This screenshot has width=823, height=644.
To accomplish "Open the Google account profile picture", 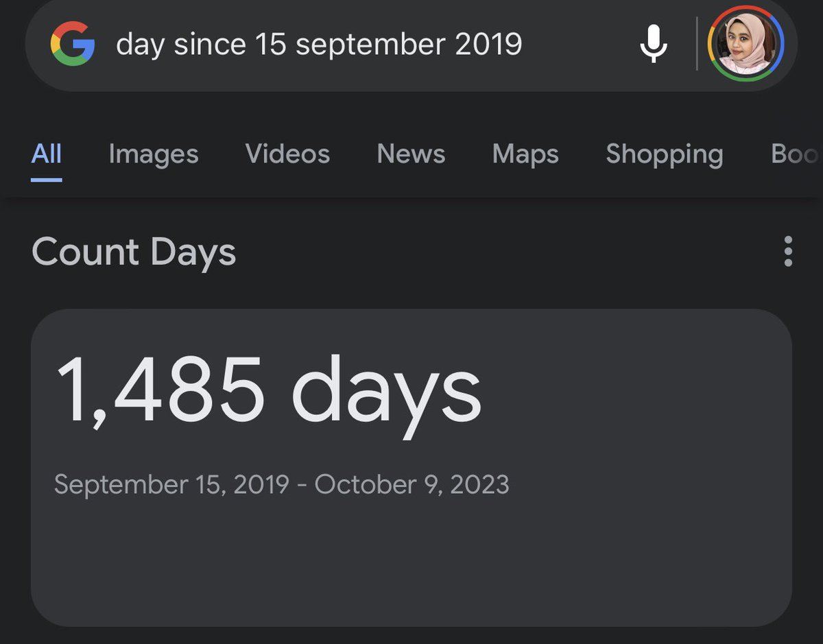I will click(746, 43).
